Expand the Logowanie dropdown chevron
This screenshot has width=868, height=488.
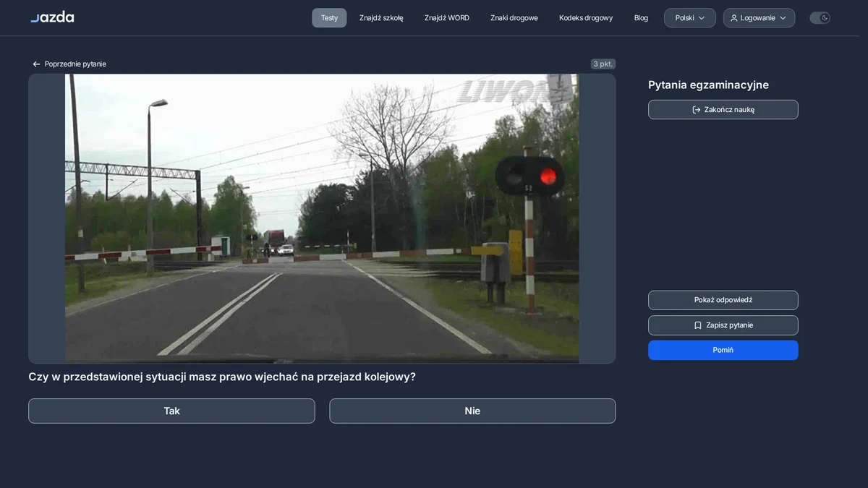[783, 18]
